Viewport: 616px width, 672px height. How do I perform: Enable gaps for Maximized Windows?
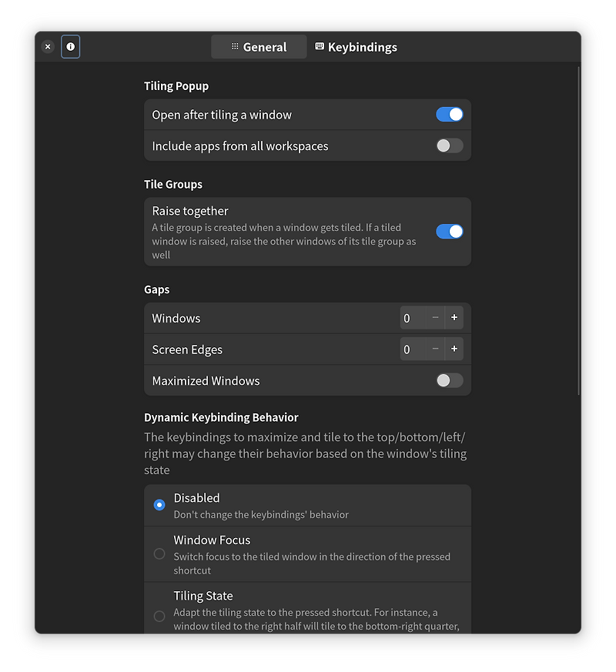tap(449, 380)
